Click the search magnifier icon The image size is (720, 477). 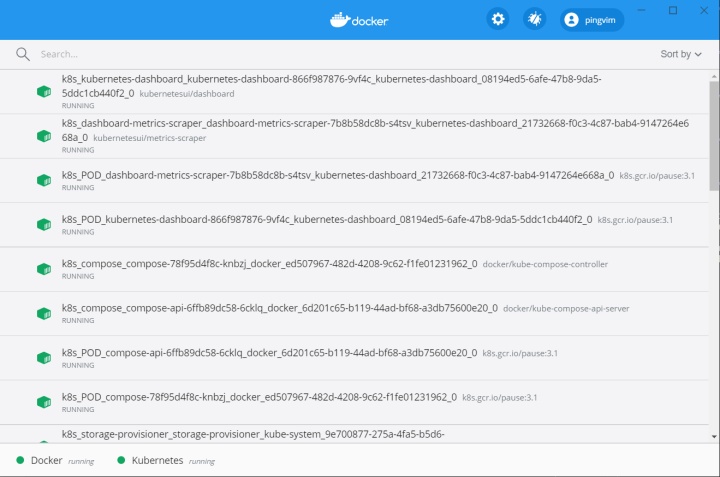pyautogui.click(x=22, y=54)
